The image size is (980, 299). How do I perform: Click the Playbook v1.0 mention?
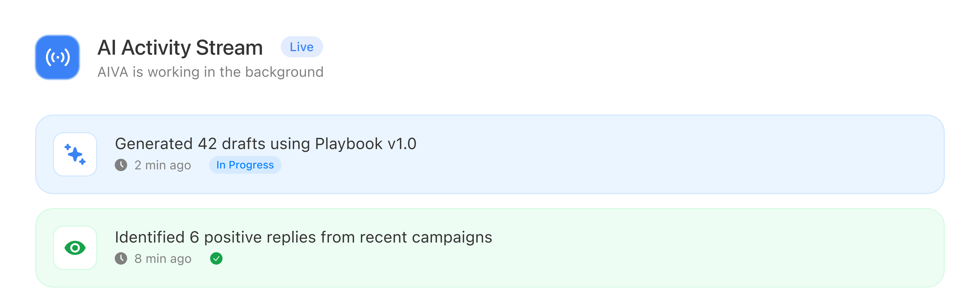pyautogui.click(x=366, y=144)
